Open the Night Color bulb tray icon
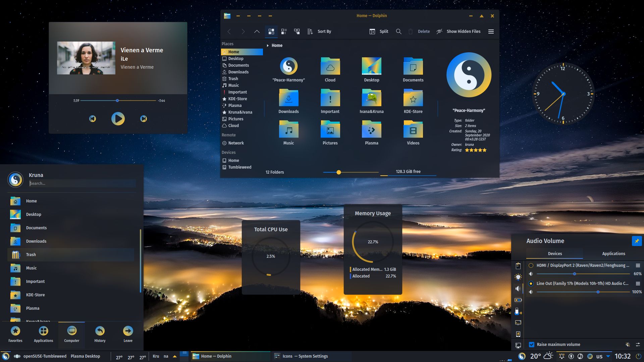The image size is (644, 362). pos(518,277)
